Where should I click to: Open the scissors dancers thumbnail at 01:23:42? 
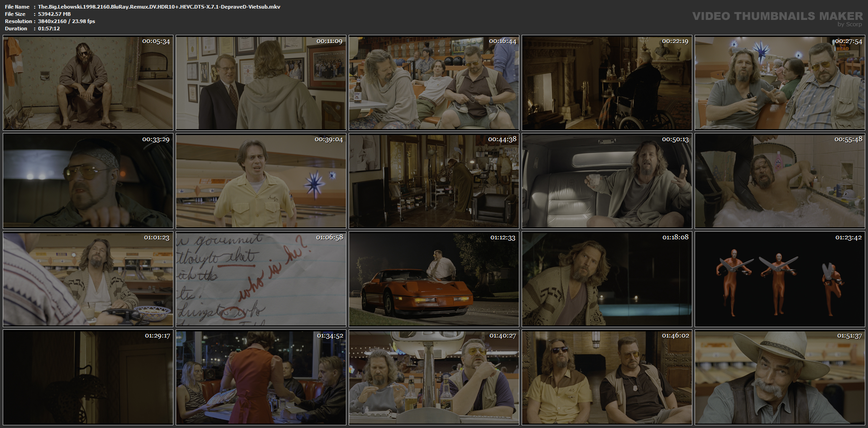pyautogui.click(x=780, y=279)
